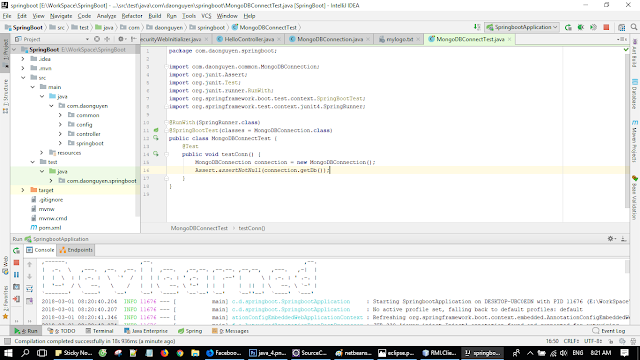Open Project panel gear settings
This screenshot has height=360, width=640.
click(121, 39)
